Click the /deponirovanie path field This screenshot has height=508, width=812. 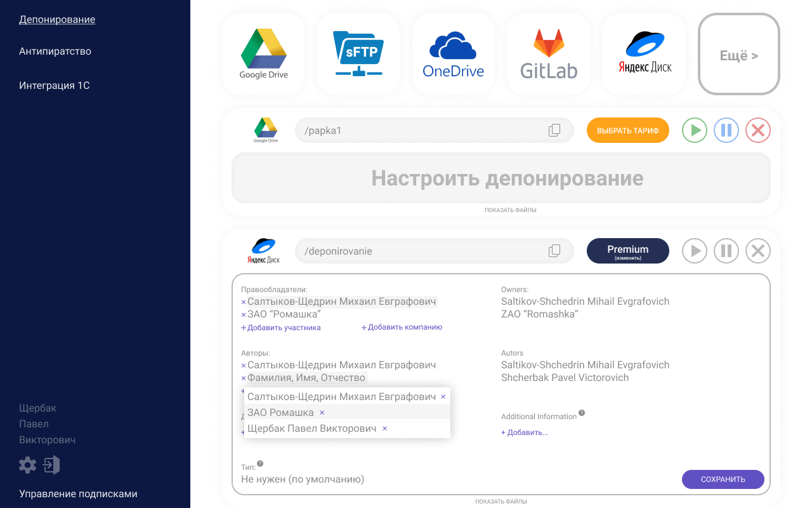pos(435,251)
